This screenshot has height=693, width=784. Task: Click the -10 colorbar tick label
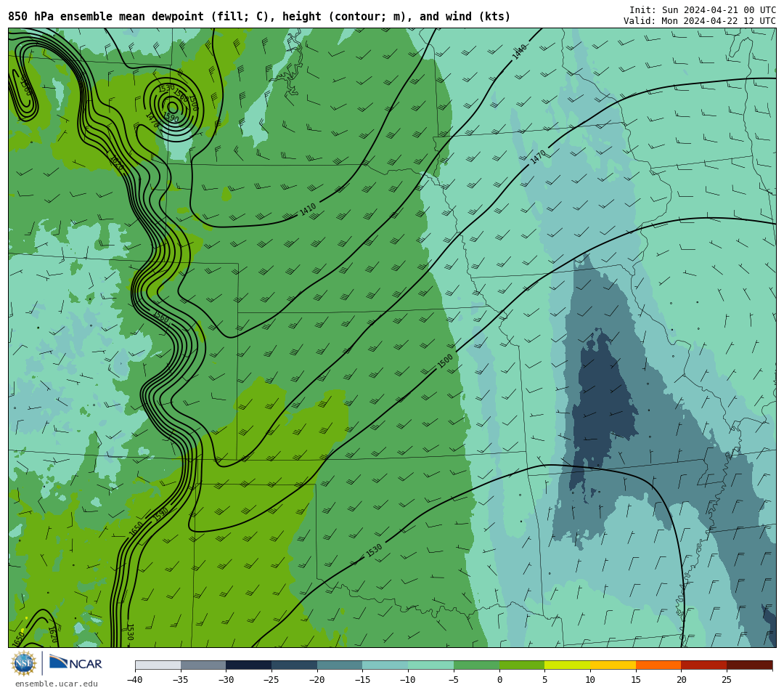408,679
